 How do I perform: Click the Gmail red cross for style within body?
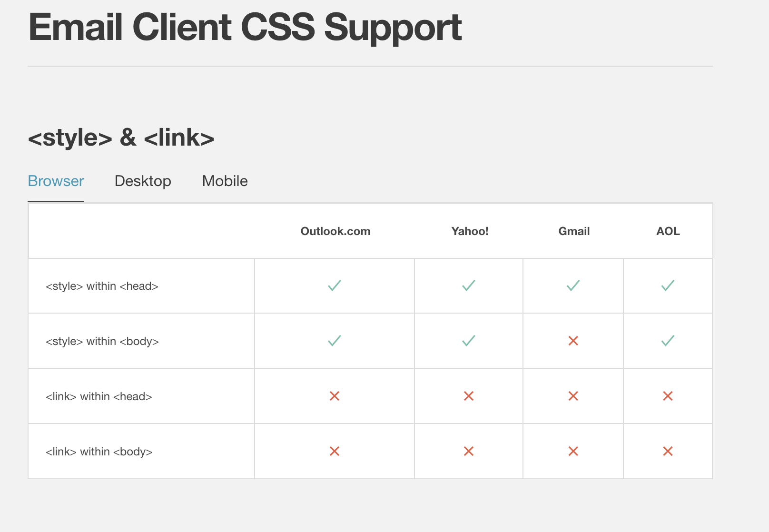[x=573, y=341]
